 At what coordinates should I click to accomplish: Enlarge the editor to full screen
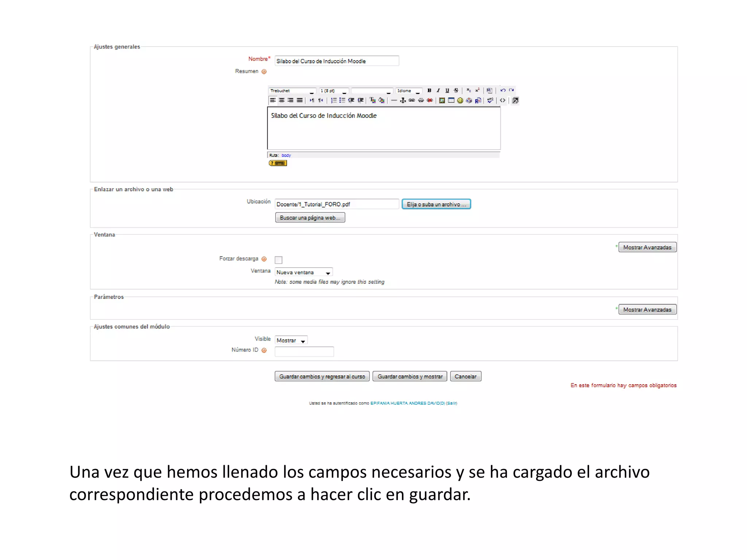[515, 100]
